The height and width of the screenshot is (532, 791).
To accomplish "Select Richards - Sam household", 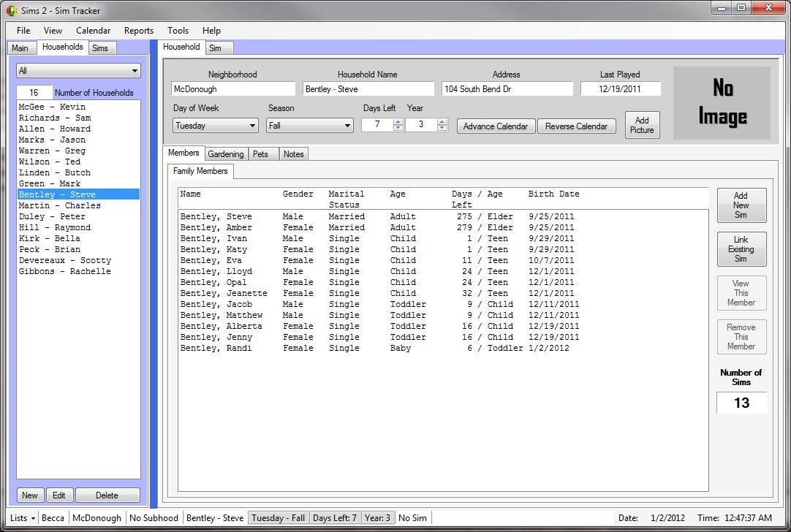I will [x=78, y=118].
